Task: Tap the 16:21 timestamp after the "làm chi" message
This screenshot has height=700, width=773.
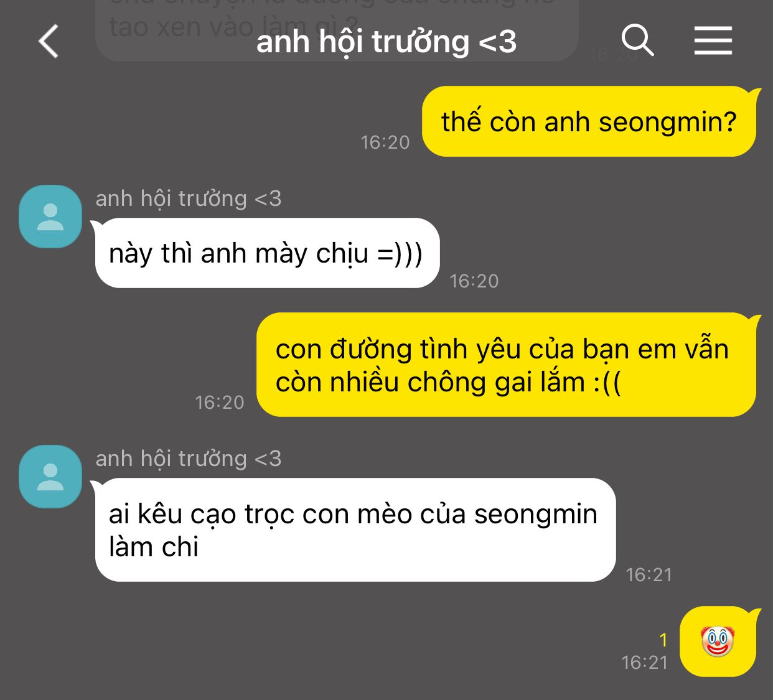Action: 649,574
